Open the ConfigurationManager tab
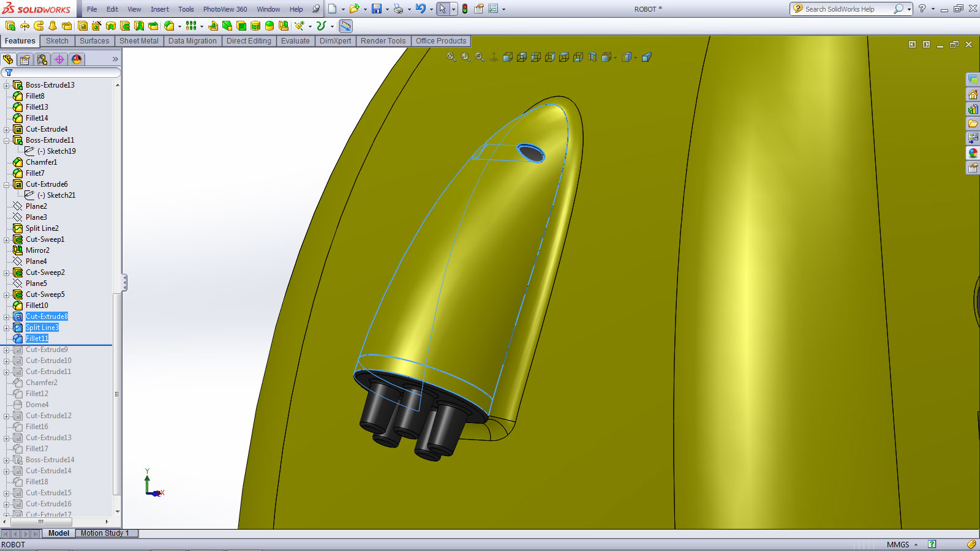The width and height of the screenshot is (980, 551). point(42,59)
